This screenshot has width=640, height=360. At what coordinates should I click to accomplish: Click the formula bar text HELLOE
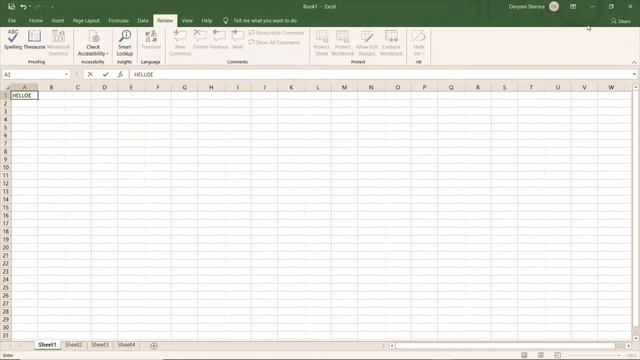143,74
